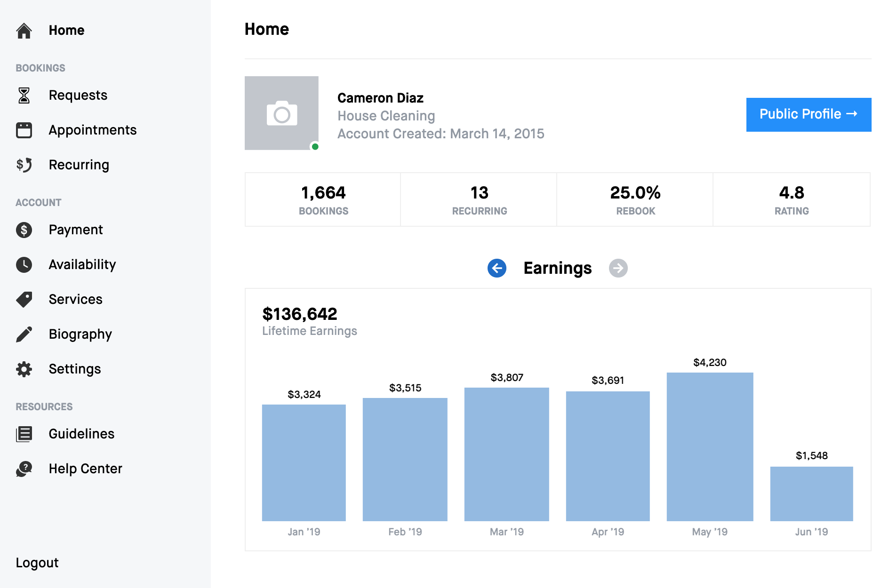881x588 pixels.
Task: Open the Appointments menu item label
Action: [x=93, y=130]
